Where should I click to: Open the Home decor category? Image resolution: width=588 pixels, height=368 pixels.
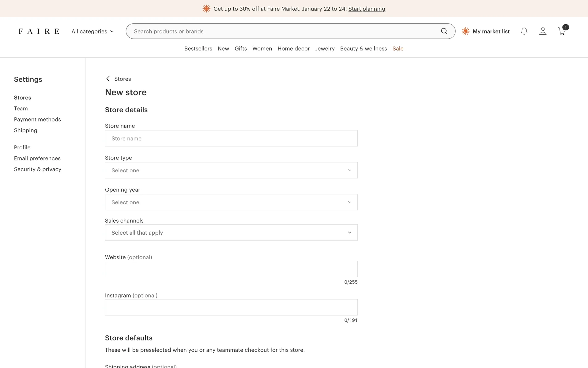click(x=293, y=48)
